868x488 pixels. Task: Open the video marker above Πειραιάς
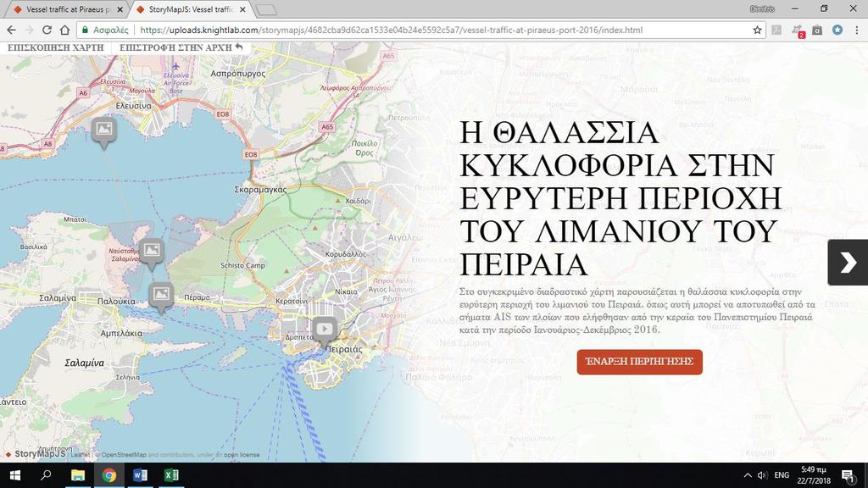(325, 331)
